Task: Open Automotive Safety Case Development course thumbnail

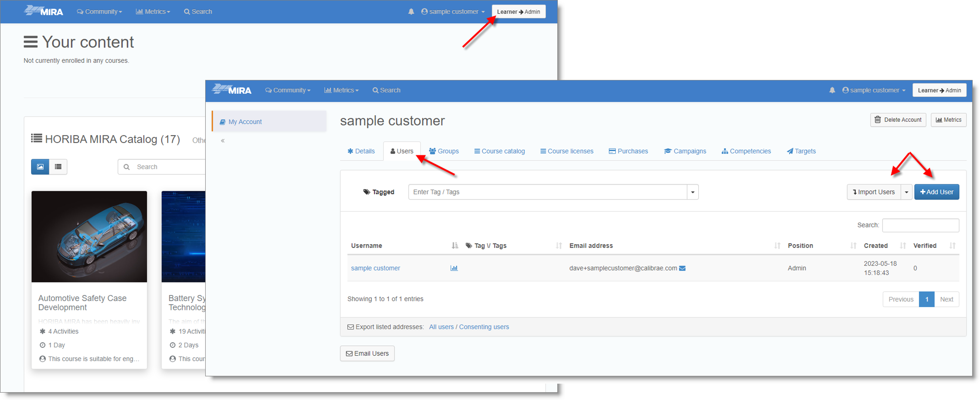Action: [x=89, y=236]
